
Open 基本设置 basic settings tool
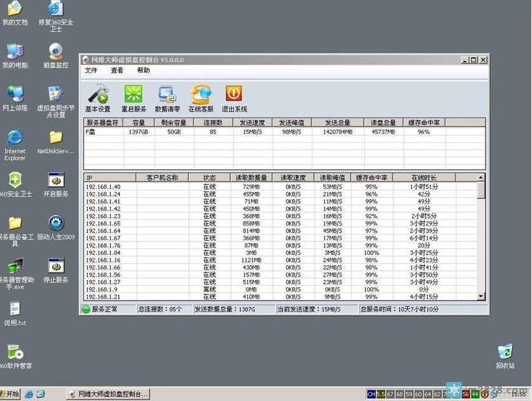click(x=98, y=98)
